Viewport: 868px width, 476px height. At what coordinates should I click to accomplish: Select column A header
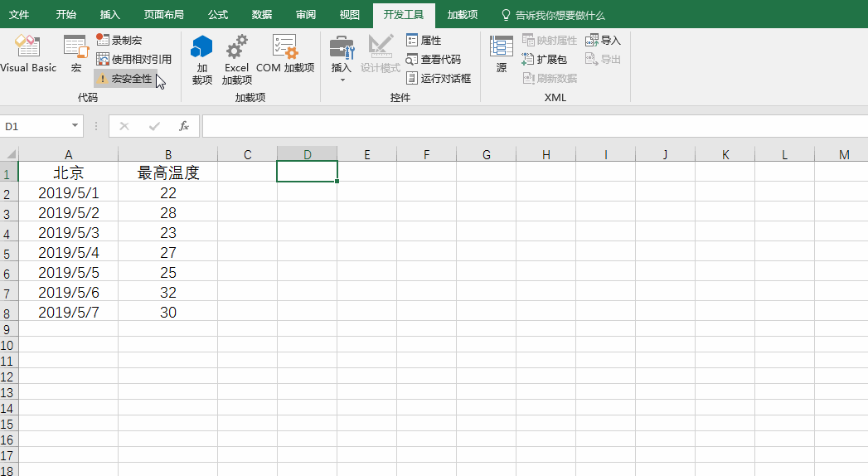[x=68, y=154]
